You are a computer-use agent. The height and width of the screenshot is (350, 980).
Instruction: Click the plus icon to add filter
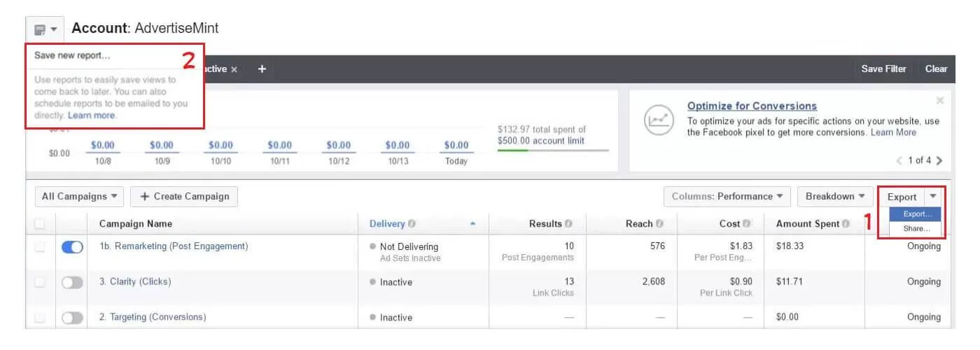pyautogui.click(x=262, y=69)
